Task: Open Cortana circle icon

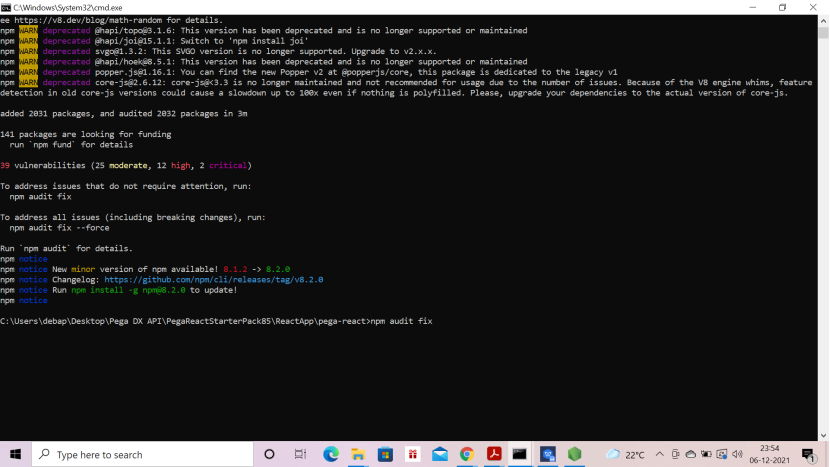Action: tap(269, 454)
